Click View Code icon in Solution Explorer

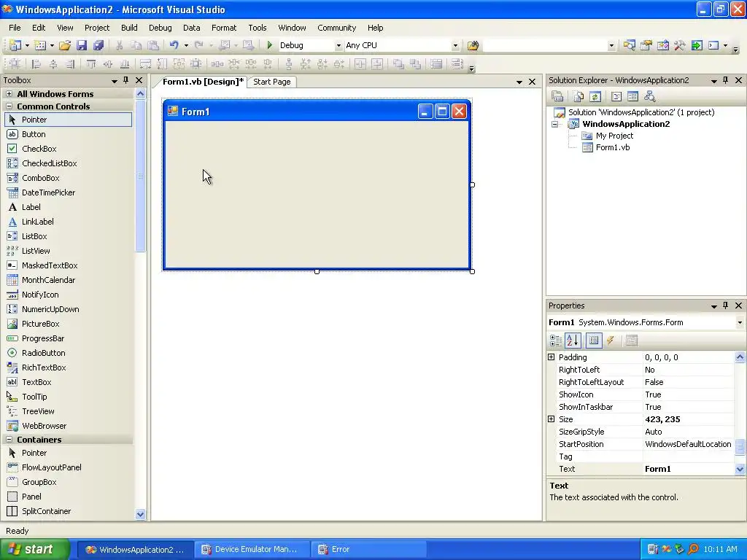(616, 97)
